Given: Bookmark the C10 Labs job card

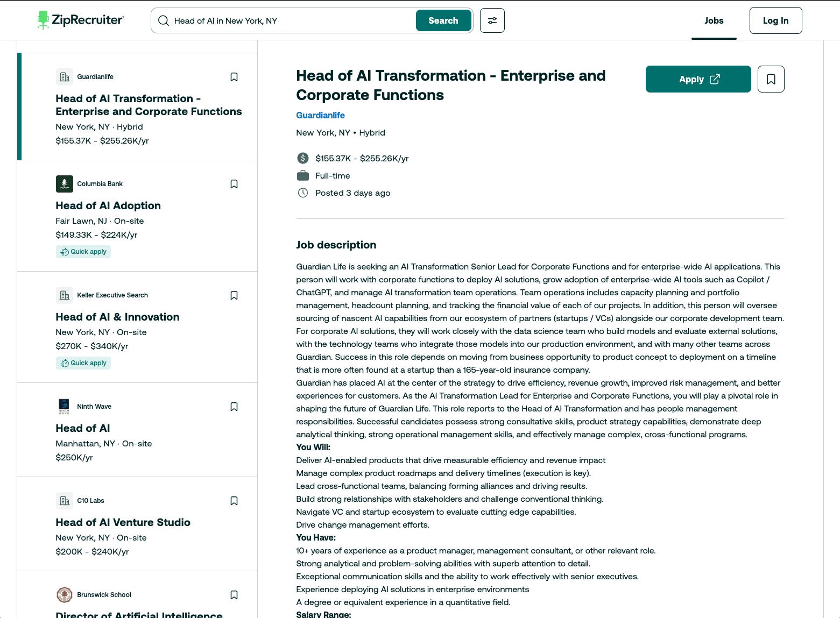Looking at the screenshot, I should [234, 501].
